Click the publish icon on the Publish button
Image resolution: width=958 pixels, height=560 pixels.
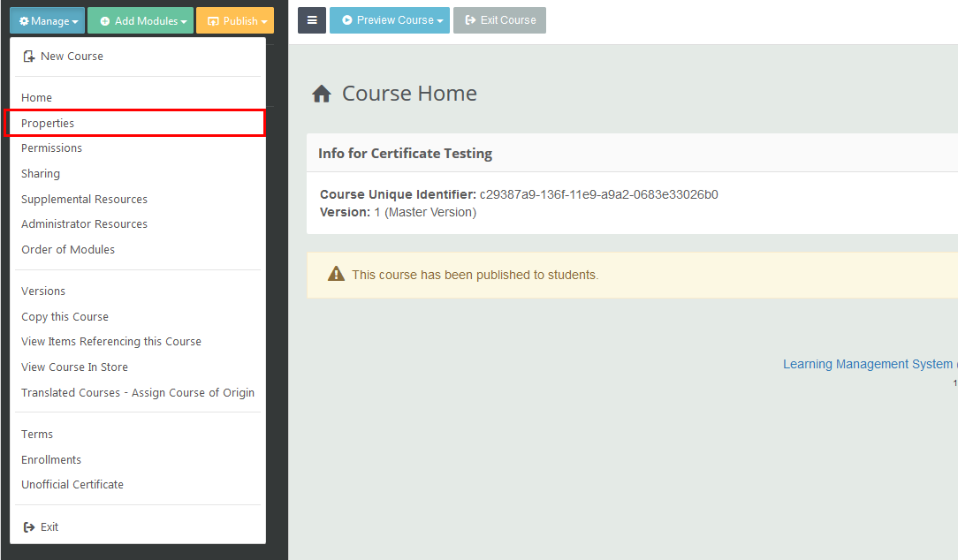[214, 19]
